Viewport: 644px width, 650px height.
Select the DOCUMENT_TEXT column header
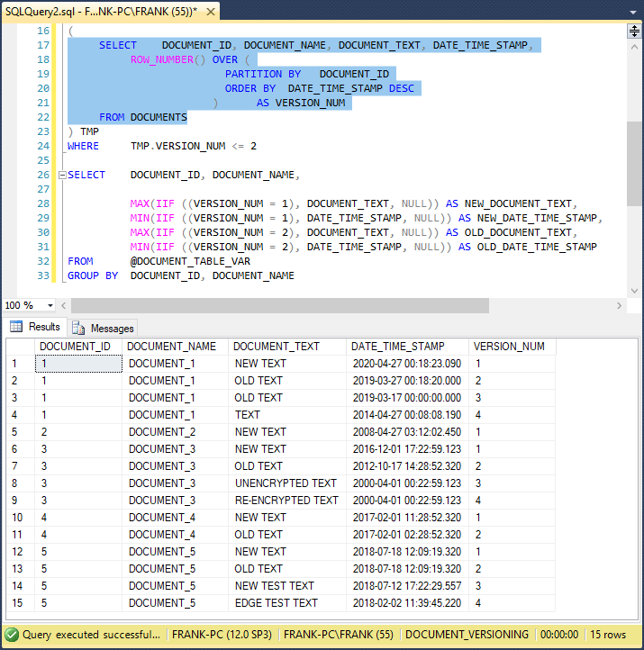(x=287, y=347)
